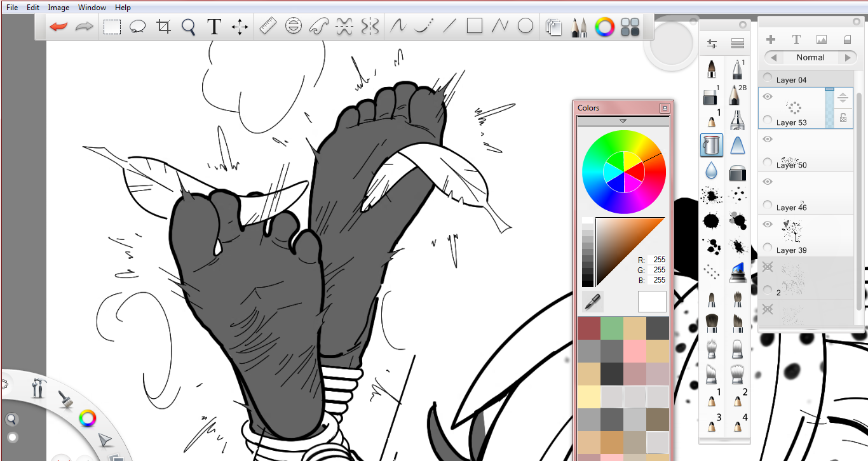The width and height of the screenshot is (868, 461).
Task: Switch to previous blend mode arrow
Action: 773,57
